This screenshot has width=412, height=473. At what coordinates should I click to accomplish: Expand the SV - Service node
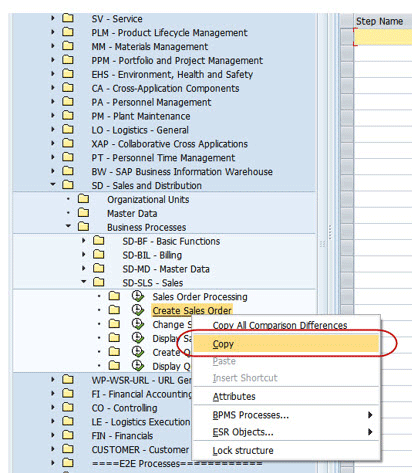click(53, 18)
